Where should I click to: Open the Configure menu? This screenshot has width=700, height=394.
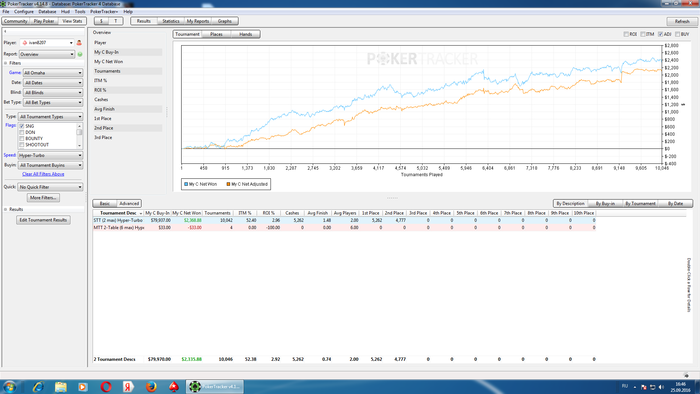(24, 12)
